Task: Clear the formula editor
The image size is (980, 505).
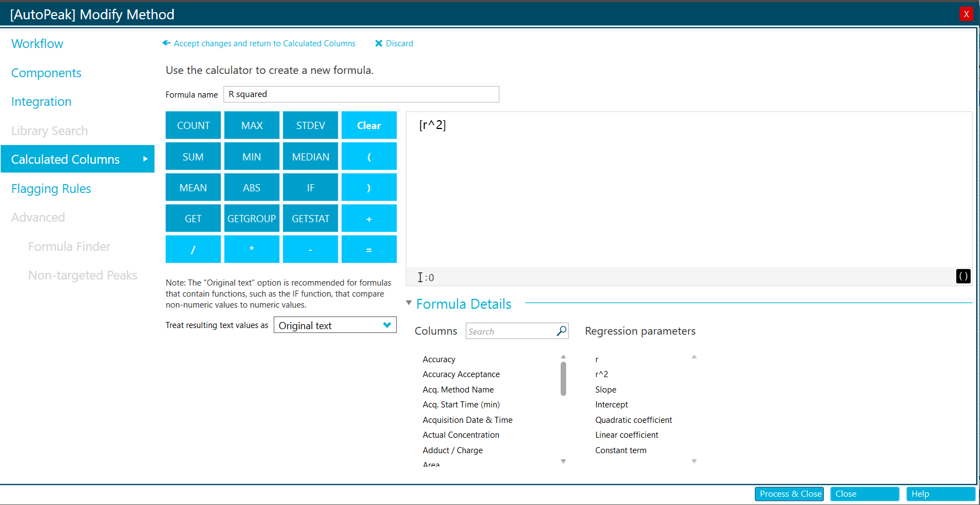Action: pos(369,125)
